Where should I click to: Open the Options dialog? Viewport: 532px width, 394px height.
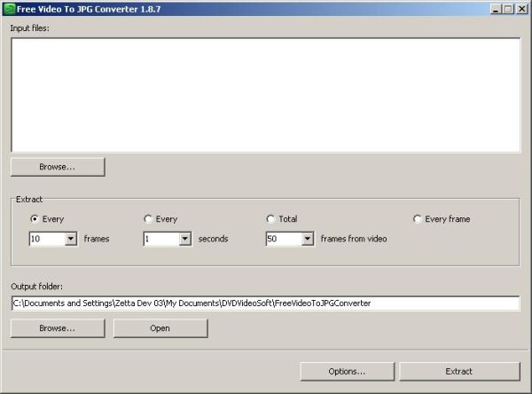347,371
